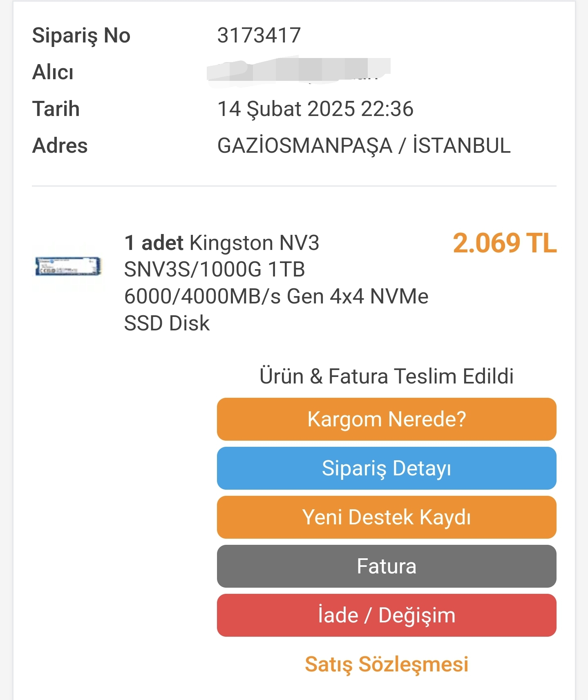This screenshot has width=588, height=700.
Task: Click the "1 adet" quantity text
Action: coord(154,243)
